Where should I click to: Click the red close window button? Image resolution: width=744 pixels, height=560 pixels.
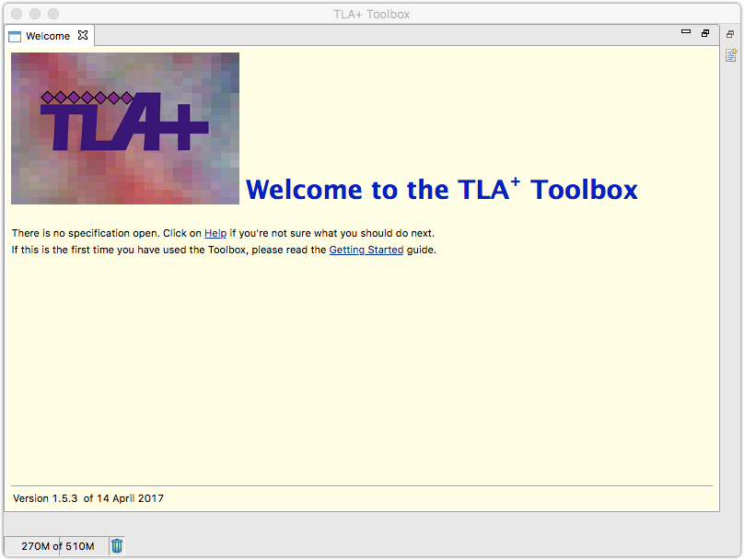coord(17,14)
